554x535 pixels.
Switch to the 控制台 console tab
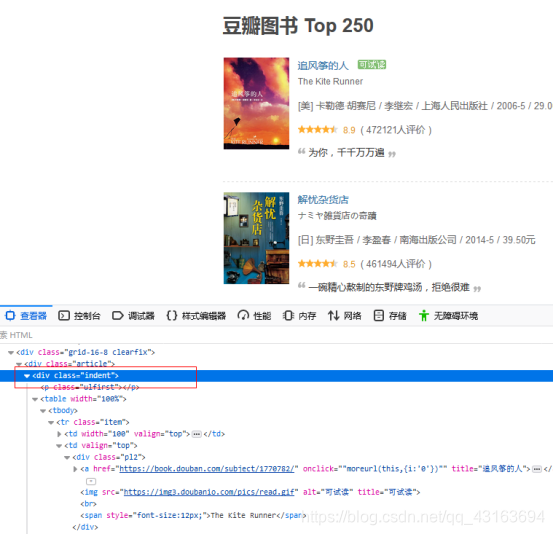click(79, 316)
